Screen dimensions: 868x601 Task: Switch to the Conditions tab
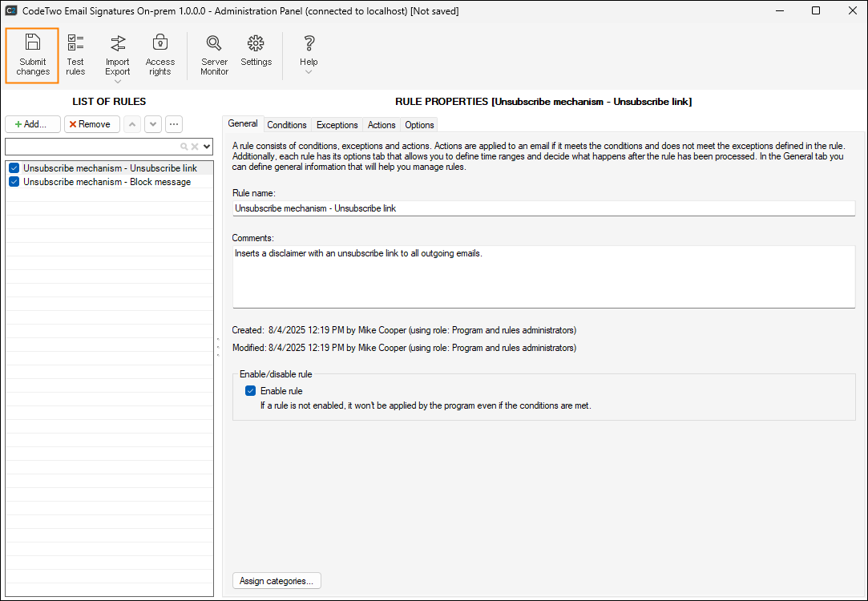(x=287, y=125)
